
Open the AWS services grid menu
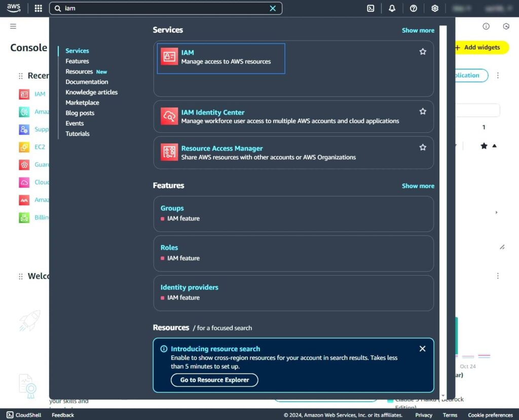(38, 8)
